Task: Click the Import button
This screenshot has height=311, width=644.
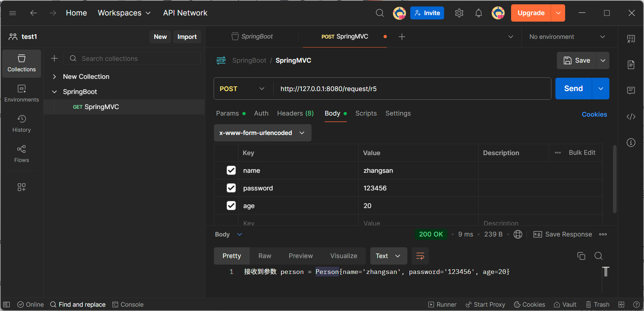Action: 187,37
